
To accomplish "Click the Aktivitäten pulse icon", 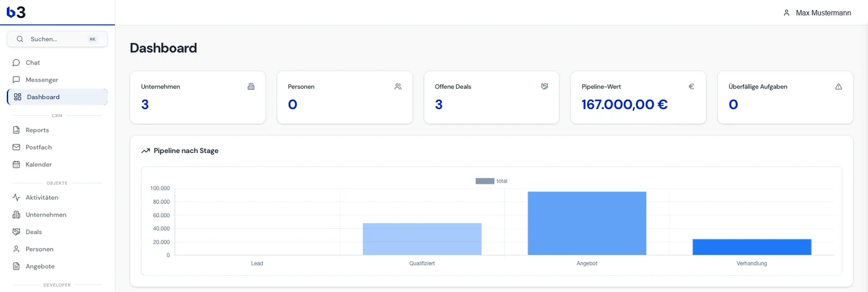I will [16, 198].
